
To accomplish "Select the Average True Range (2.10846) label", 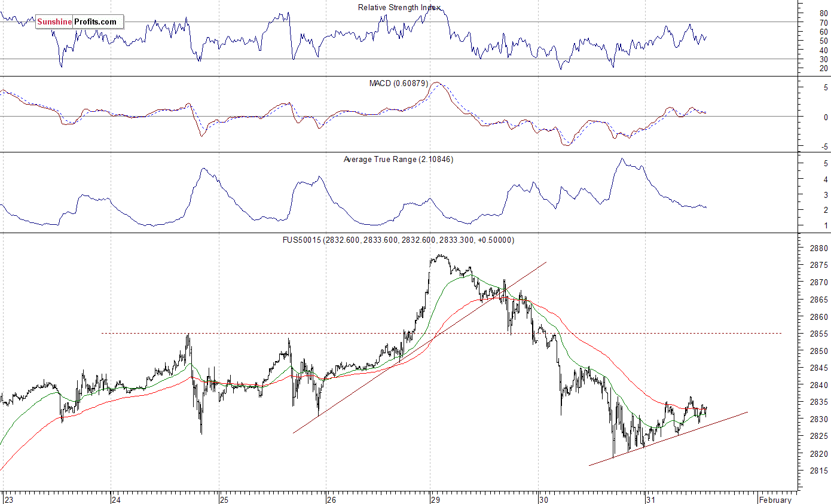I will tap(398, 159).
